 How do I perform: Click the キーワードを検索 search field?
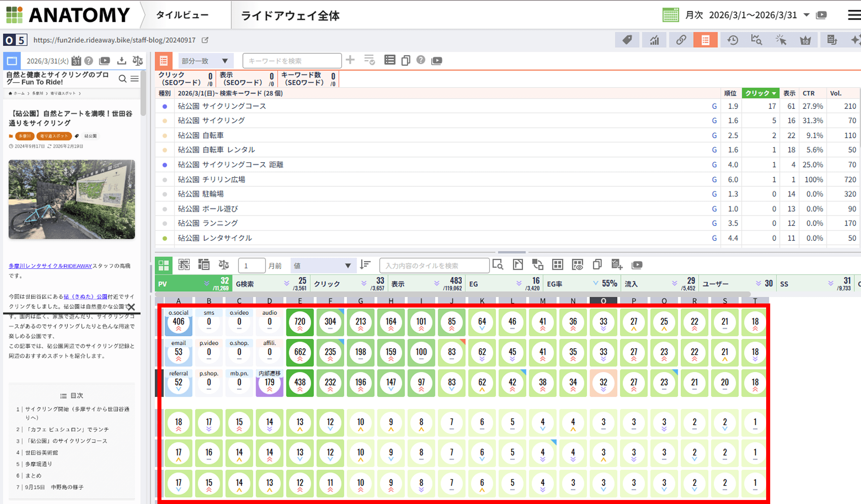pos(292,61)
